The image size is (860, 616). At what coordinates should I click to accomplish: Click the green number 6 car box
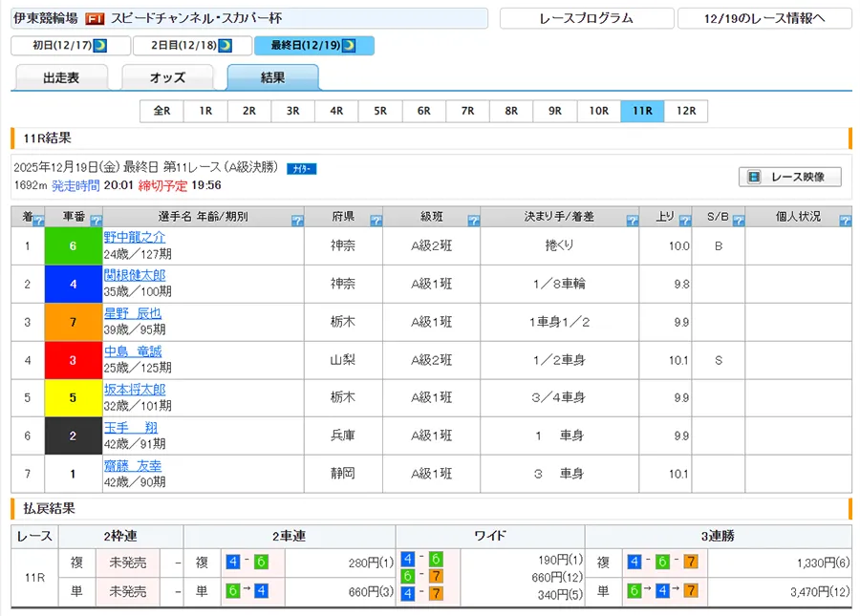(x=74, y=245)
